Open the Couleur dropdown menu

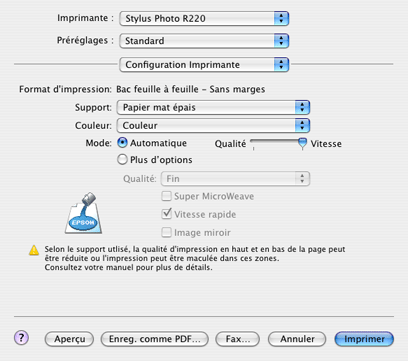(213, 125)
